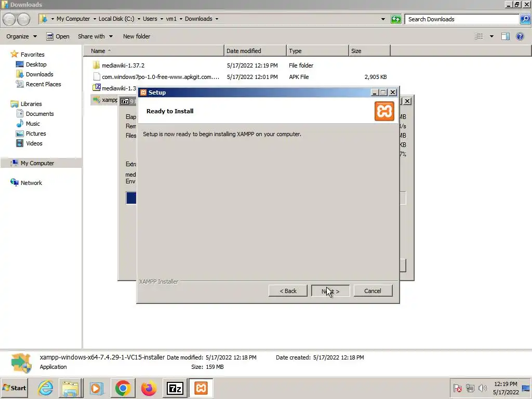The height and width of the screenshot is (399, 532).
Task: Click Open in the Explorer toolbar
Action: (58, 36)
